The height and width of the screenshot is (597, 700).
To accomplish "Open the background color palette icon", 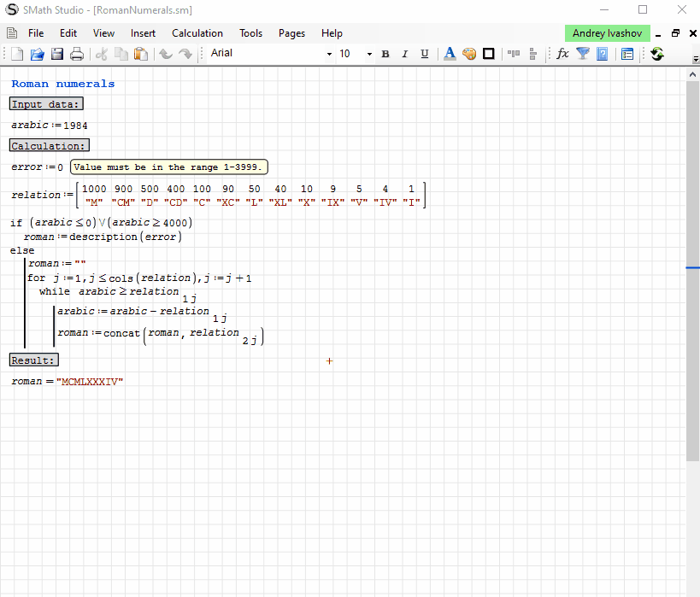I will click(469, 54).
